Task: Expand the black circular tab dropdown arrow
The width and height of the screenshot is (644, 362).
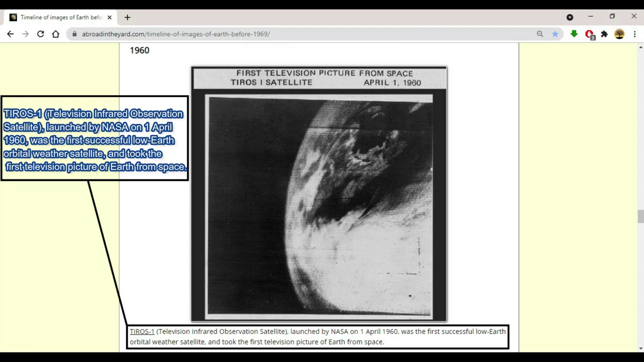Action: point(570,17)
